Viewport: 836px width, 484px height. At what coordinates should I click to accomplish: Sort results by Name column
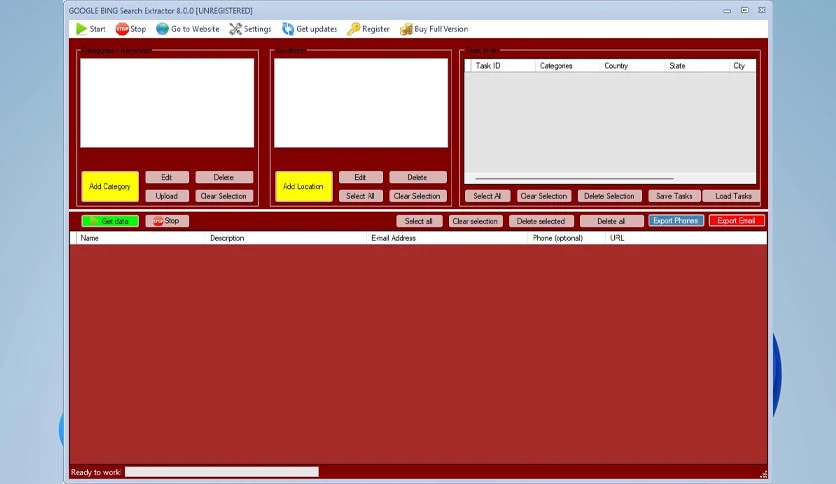point(141,238)
